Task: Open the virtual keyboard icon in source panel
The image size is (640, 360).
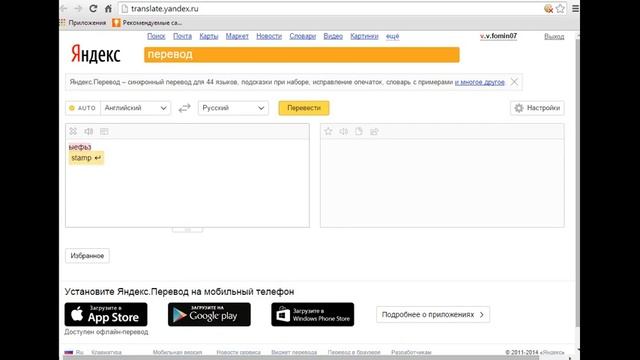Action: (104, 131)
